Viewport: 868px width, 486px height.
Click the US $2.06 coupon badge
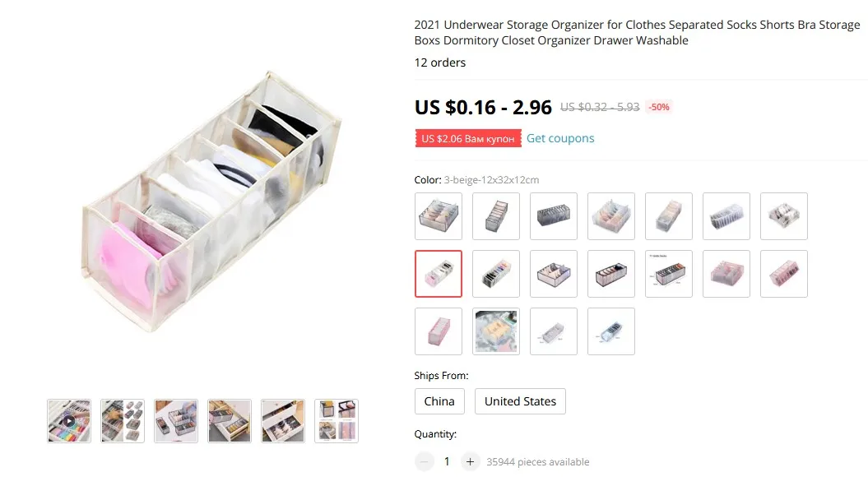coord(468,138)
